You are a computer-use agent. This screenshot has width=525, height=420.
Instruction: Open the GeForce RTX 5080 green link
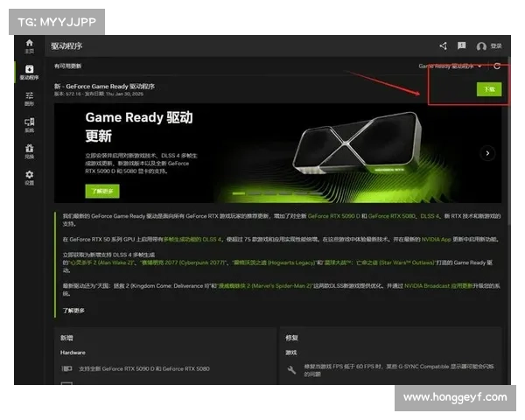tap(392, 216)
